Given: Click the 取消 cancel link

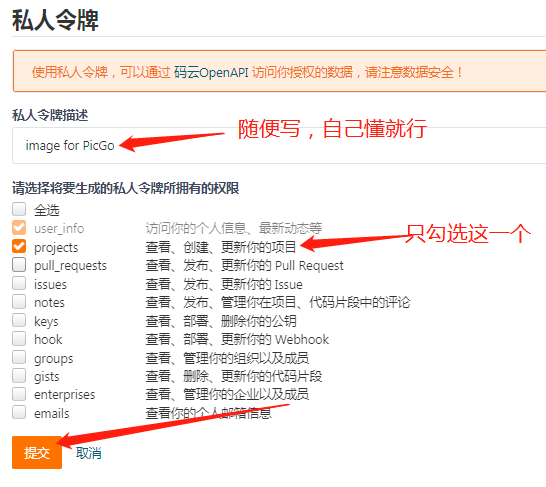Looking at the screenshot, I should [89, 453].
